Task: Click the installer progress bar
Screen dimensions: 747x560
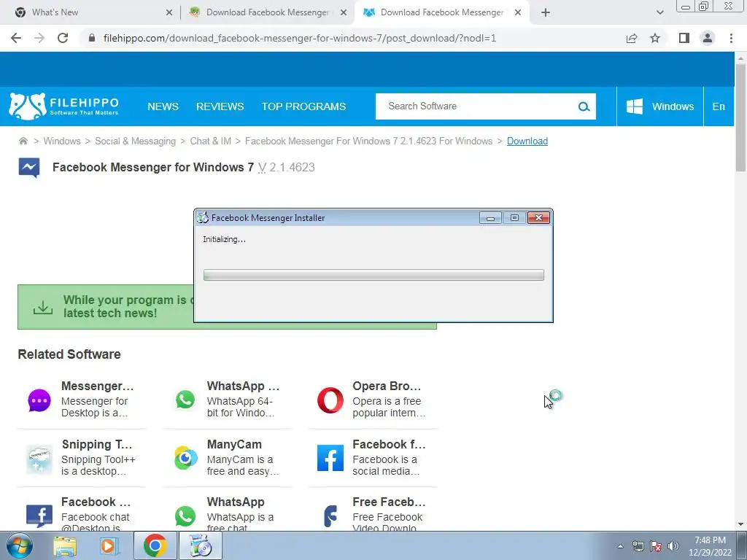Action: (x=373, y=275)
